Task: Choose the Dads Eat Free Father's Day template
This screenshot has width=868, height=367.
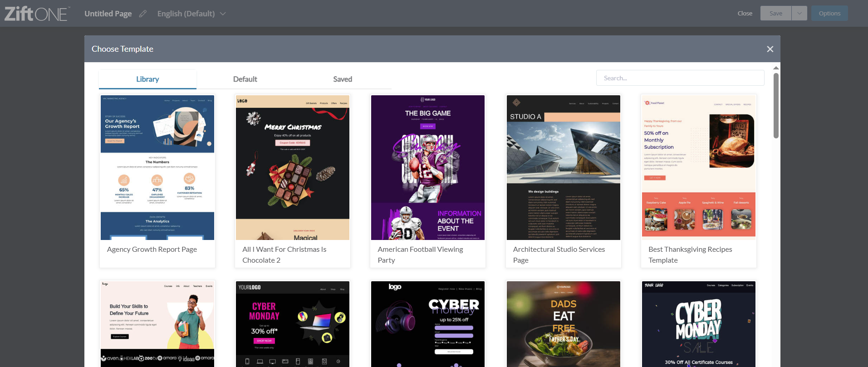Action: click(564, 324)
